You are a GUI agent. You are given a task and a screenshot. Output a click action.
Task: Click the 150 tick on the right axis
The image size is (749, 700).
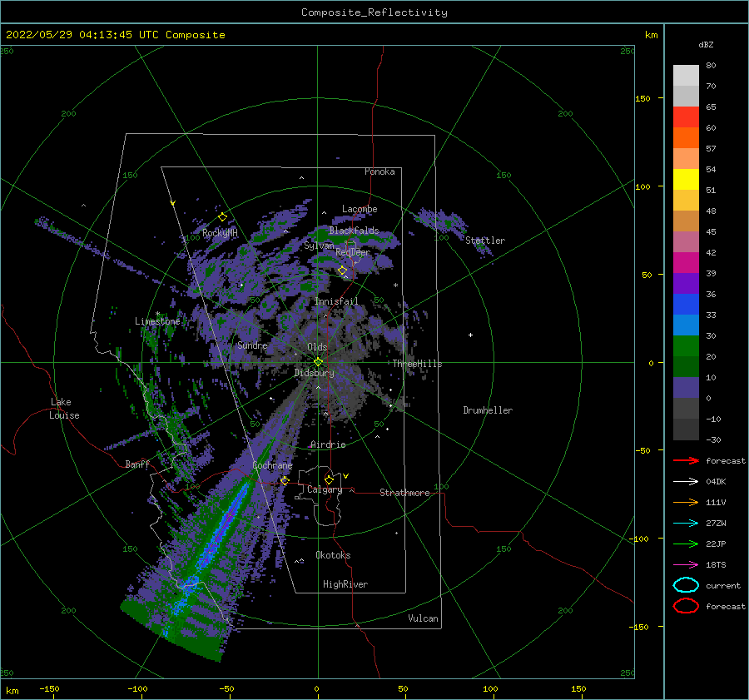pos(643,98)
